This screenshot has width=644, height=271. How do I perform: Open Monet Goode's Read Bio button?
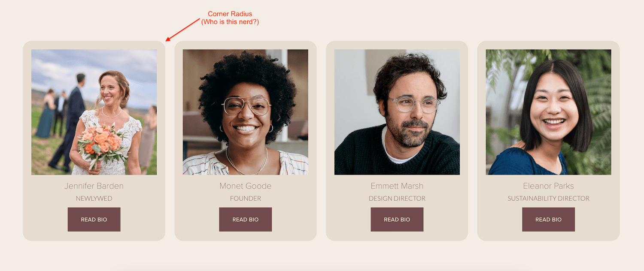[246, 220]
